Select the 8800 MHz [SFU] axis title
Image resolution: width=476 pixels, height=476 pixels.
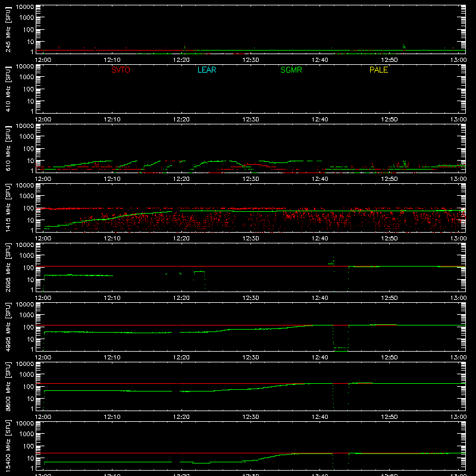click(8, 387)
